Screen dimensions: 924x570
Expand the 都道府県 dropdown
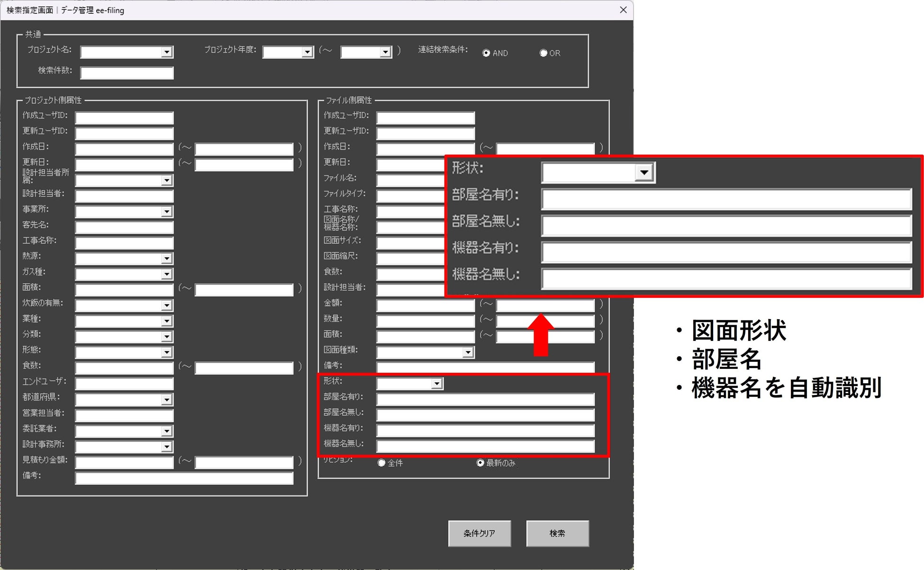[x=166, y=400]
